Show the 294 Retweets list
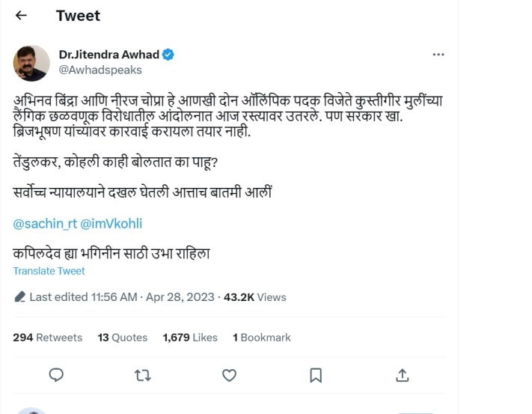Image resolution: width=532 pixels, height=414 pixels. pyautogui.click(x=48, y=338)
